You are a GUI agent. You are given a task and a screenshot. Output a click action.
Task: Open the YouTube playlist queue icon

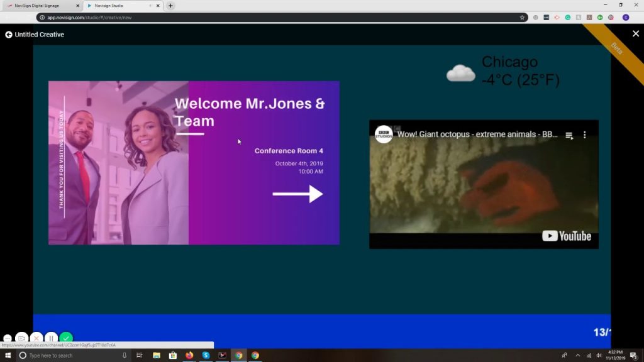(x=569, y=135)
